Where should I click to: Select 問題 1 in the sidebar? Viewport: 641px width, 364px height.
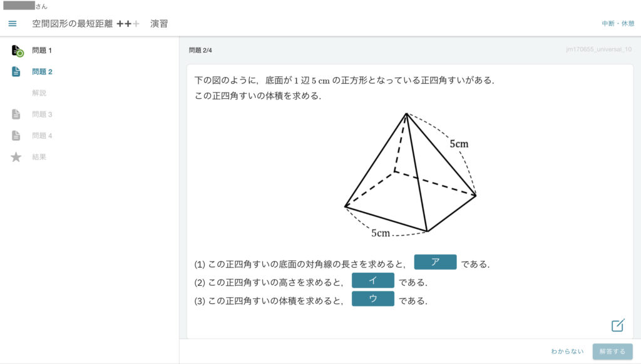point(42,50)
